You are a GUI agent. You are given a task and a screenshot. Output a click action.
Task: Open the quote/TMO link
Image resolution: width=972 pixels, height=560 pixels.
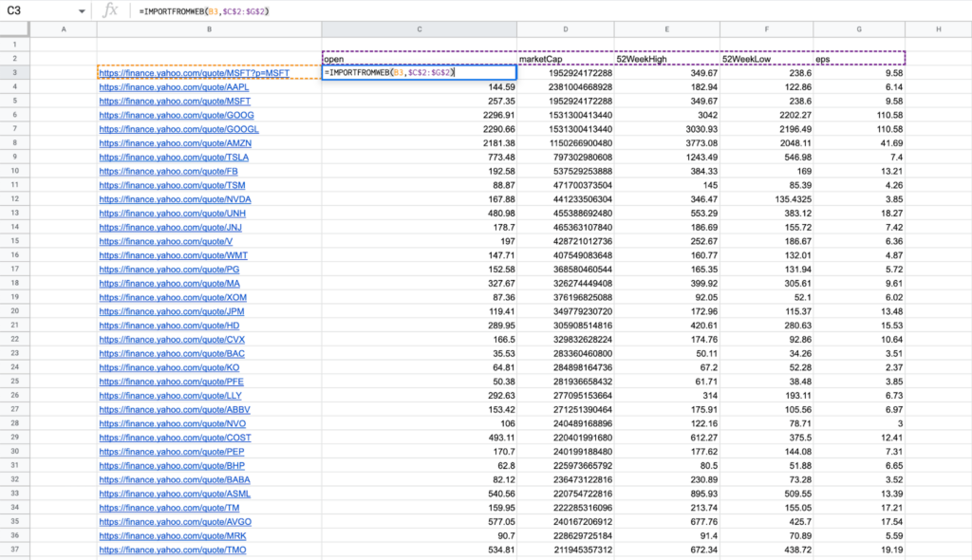[173, 551]
